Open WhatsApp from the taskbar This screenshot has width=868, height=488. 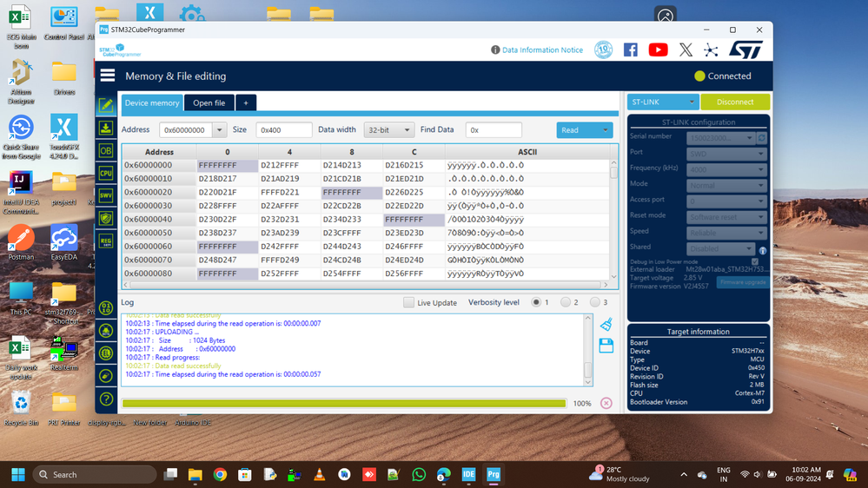click(x=419, y=475)
